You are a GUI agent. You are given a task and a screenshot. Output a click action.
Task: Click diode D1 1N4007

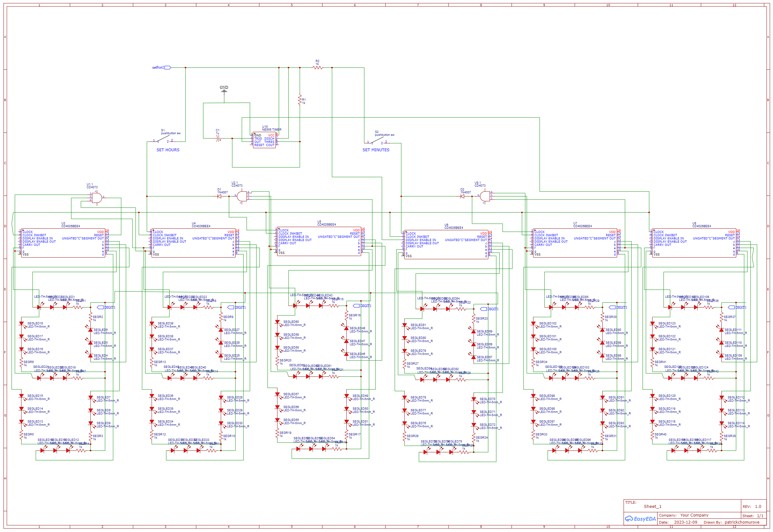219,196
